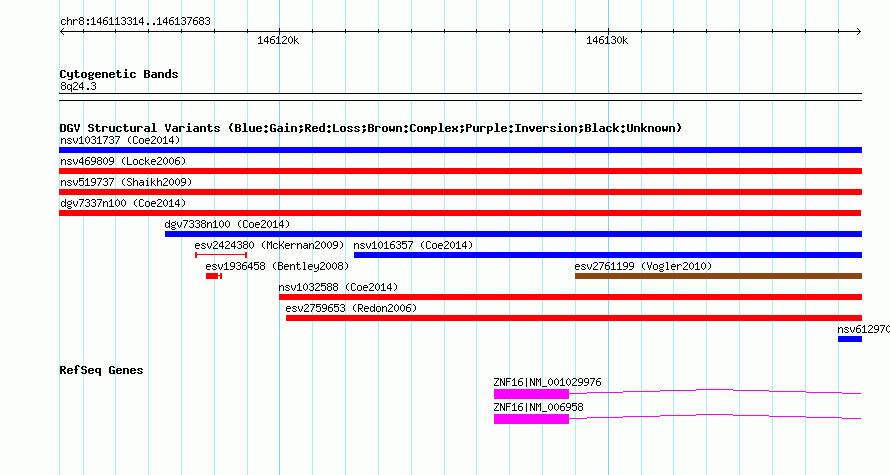Click the ZNF16 NM_001029976 magenta exon block

tap(531, 394)
